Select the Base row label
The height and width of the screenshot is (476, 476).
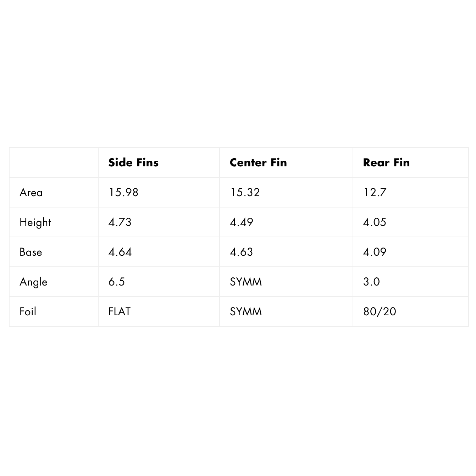tap(31, 252)
